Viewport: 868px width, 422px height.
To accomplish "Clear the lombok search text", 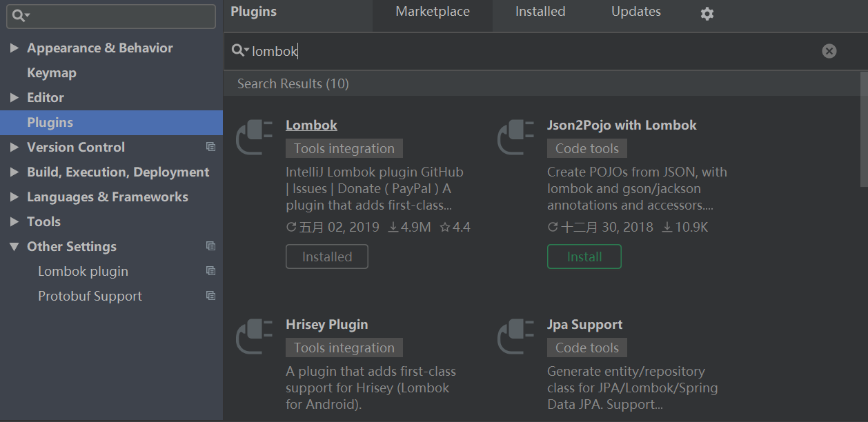I will pyautogui.click(x=829, y=51).
